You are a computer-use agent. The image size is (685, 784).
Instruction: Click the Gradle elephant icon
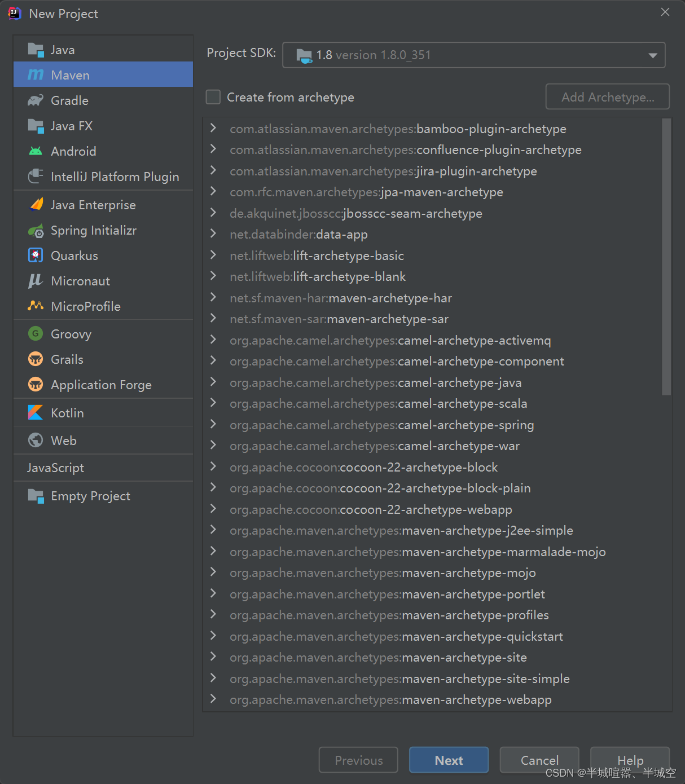coord(36,100)
